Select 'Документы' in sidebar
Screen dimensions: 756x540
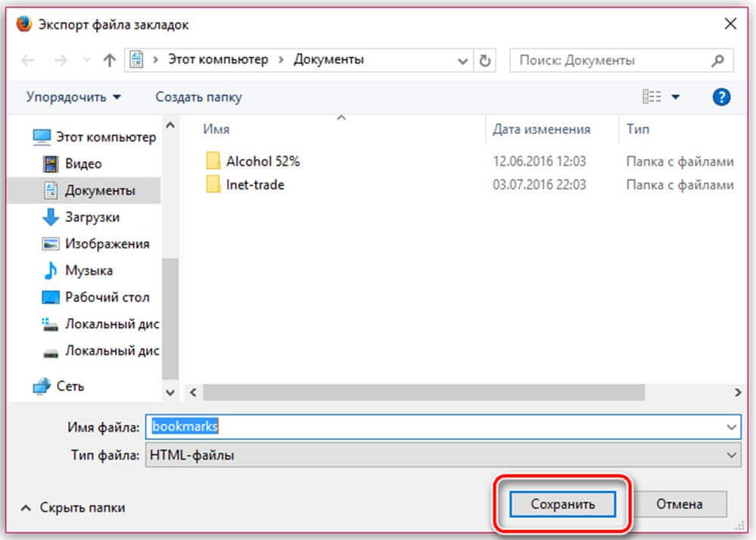point(84,190)
